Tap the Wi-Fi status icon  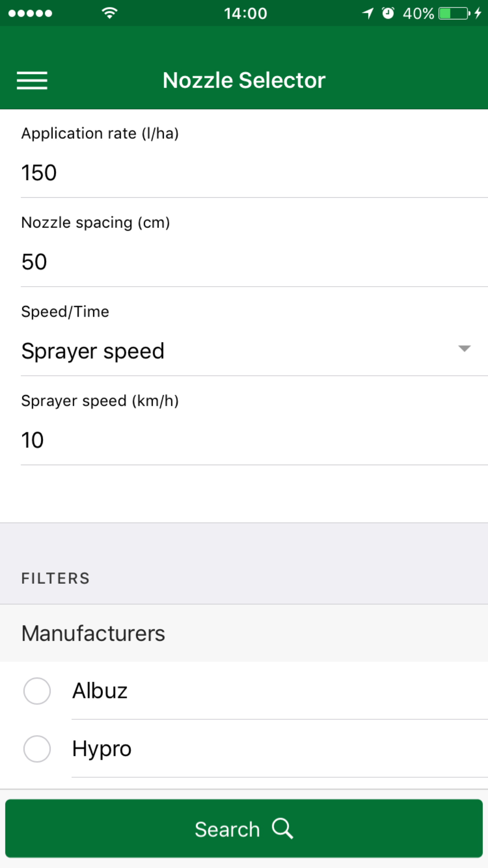(110, 13)
